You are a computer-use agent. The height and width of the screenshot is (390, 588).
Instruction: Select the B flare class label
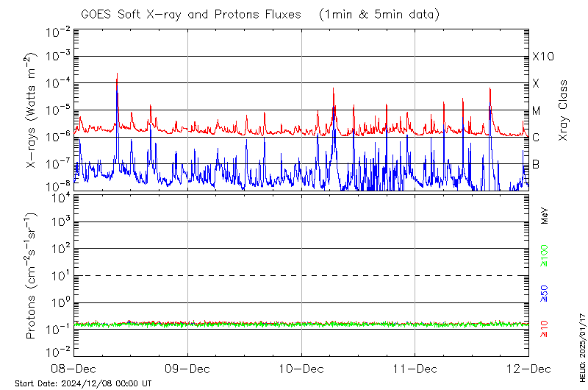tap(536, 164)
